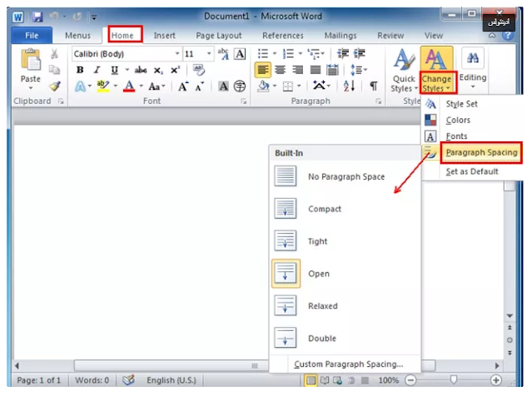Click the Grow Font icon
Viewport: 532px width, 396px height.
pyautogui.click(x=183, y=87)
